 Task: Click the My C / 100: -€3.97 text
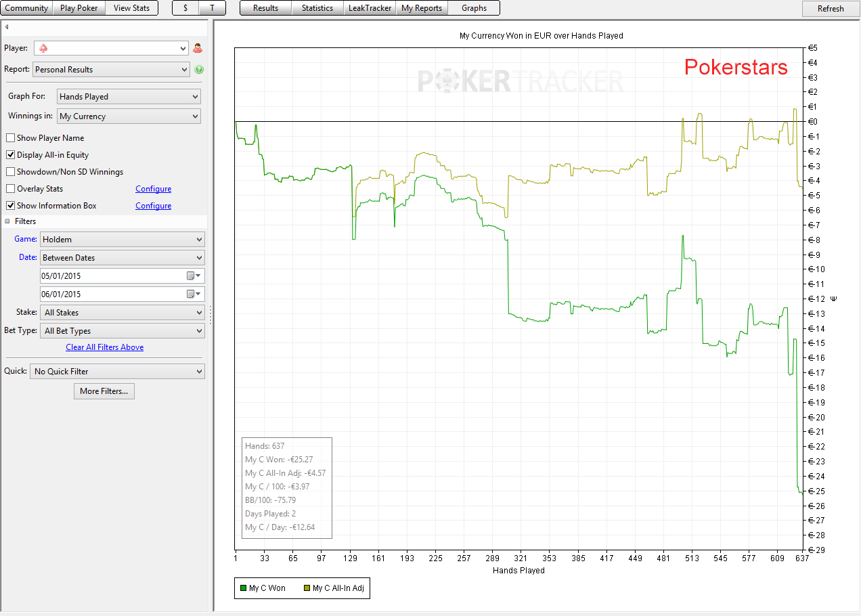click(278, 487)
